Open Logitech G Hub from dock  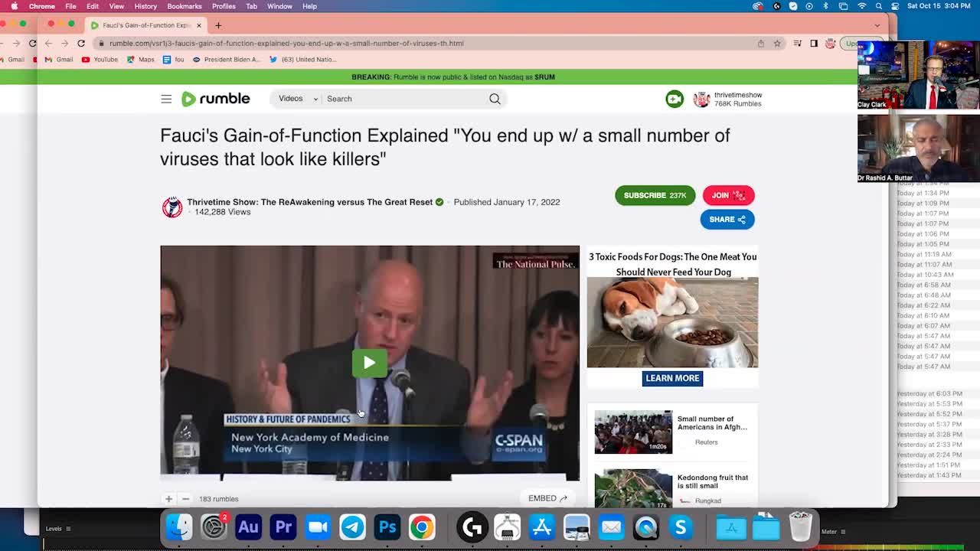472,527
